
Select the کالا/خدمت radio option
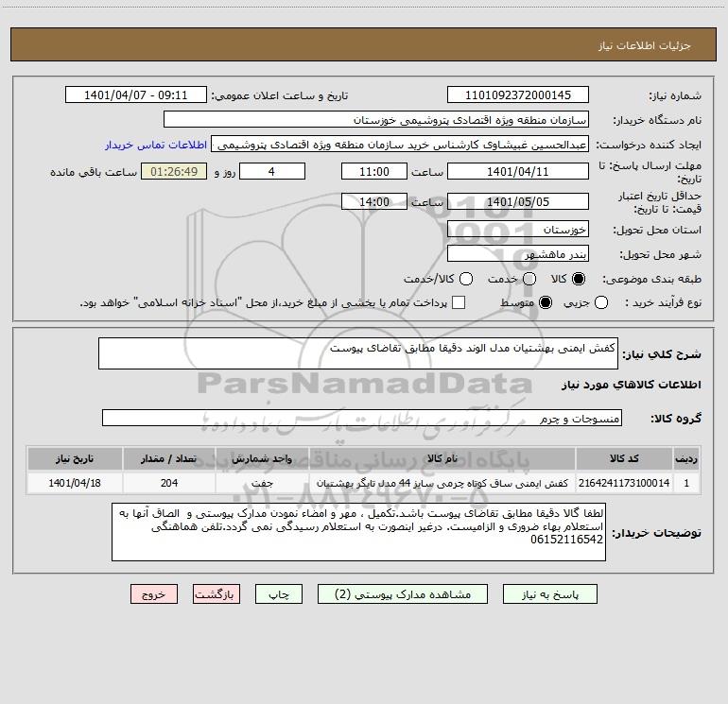pyautogui.click(x=466, y=279)
